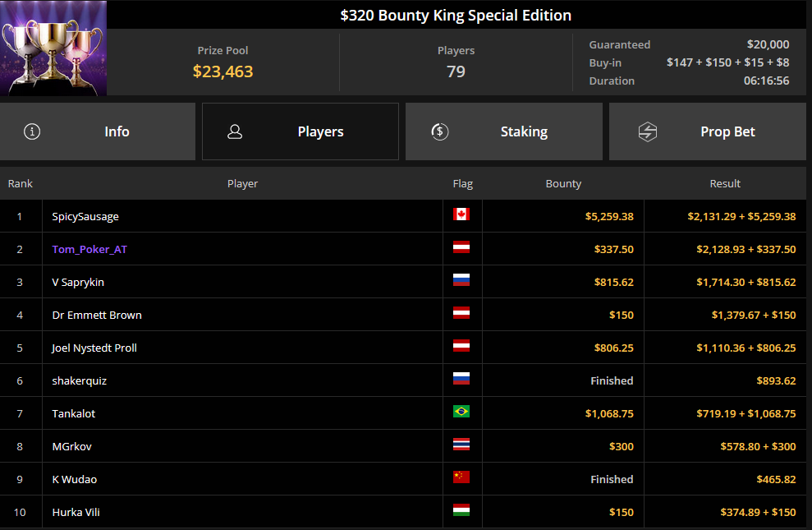Click MGrkov's Thailand flag icon
Image resolution: width=812 pixels, height=530 pixels.
tap(461, 444)
